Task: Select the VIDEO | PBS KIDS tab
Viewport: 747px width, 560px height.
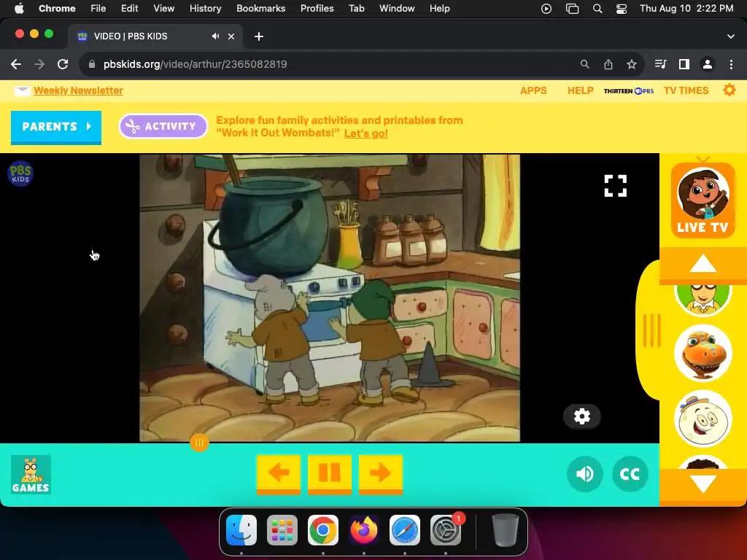Action: [x=155, y=36]
